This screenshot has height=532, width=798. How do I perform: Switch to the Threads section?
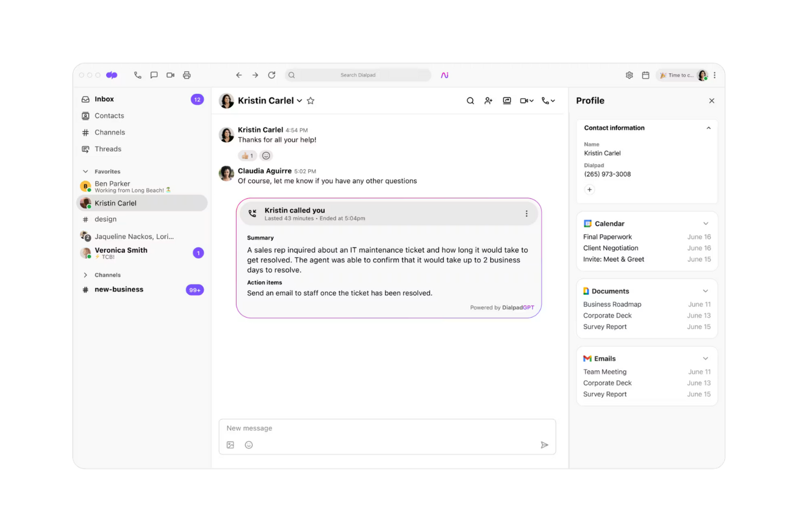coord(108,149)
